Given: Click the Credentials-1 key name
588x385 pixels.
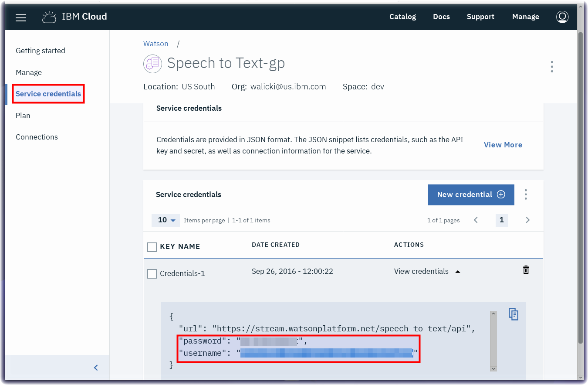Looking at the screenshot, I should point(182,273).
